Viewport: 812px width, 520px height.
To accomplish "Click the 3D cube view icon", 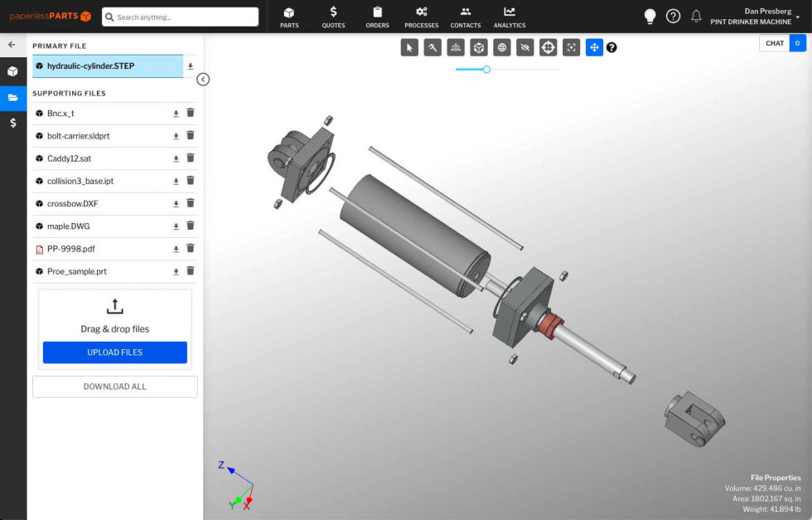I will pyautogui.click(x=479, y=47).
